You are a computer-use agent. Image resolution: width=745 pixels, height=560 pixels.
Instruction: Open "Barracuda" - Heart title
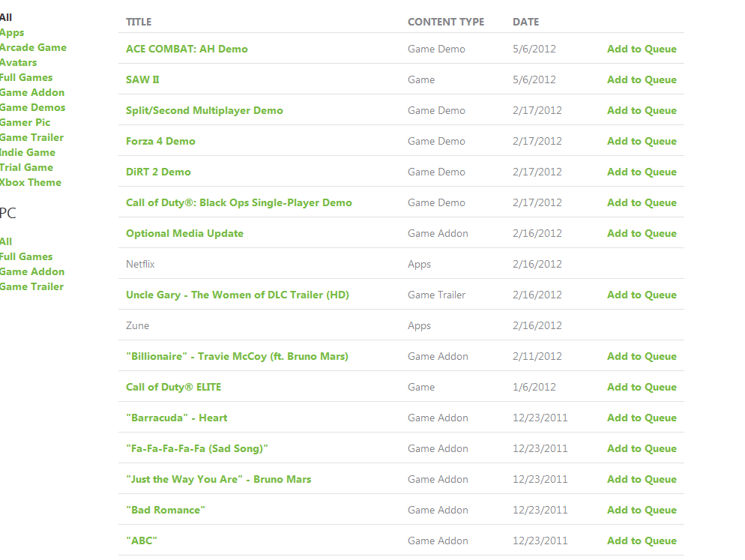pos(177,418)
